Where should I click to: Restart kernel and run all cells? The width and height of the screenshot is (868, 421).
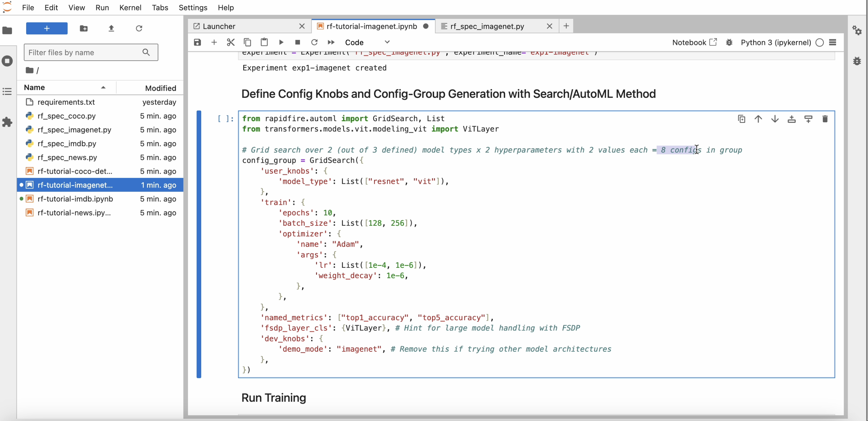(331, 42)
